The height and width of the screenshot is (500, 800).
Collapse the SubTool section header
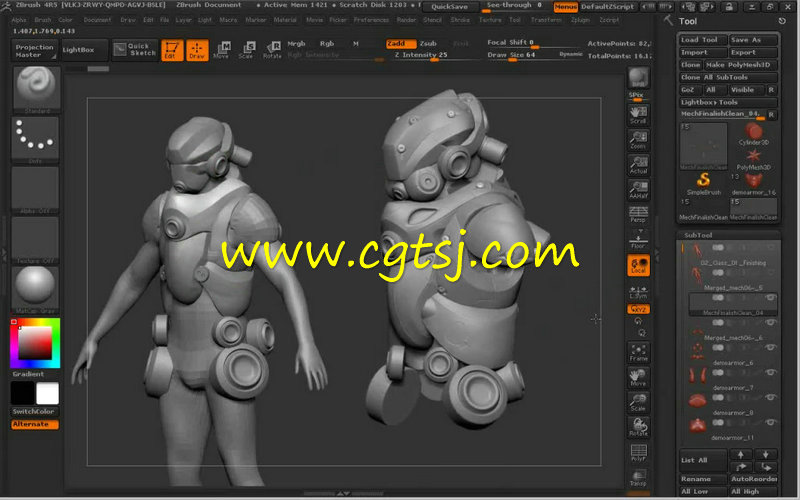point(698,235)
